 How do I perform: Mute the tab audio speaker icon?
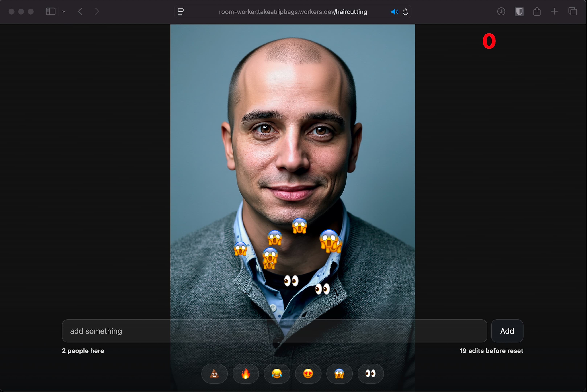point(394,12)
